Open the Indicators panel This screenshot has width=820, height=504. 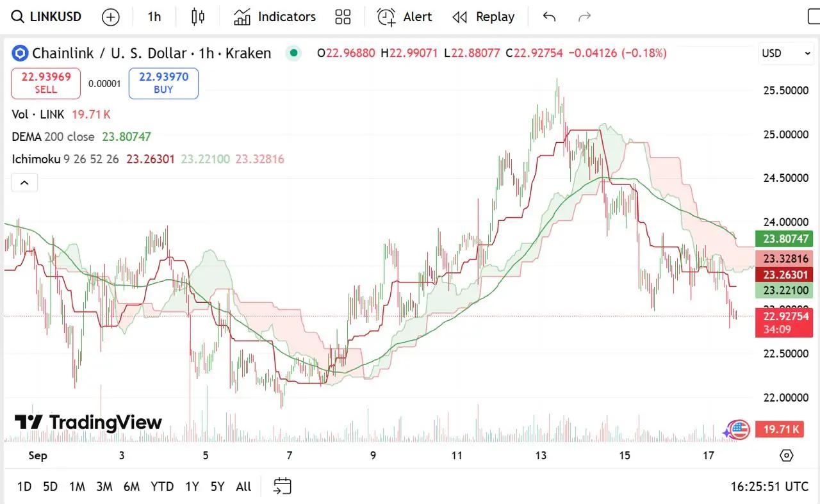(x=274, y=17)
